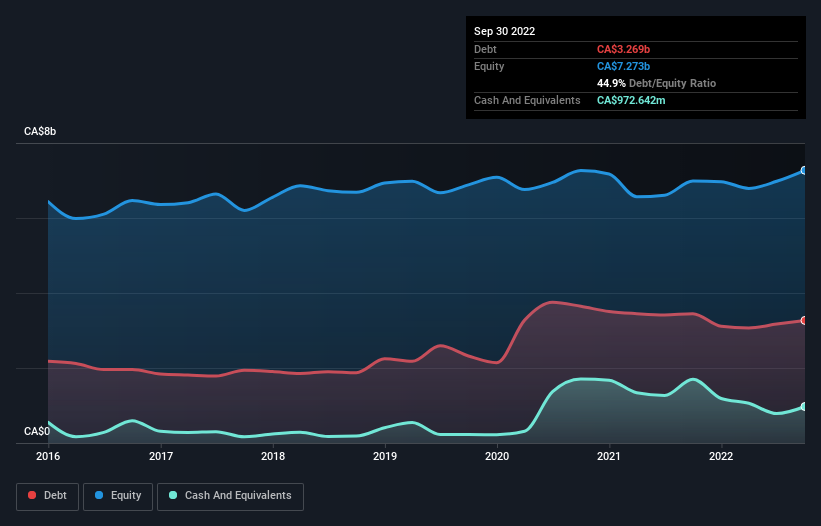Click the 2016 x-axis label
The height and width of the screenshot is (526, 821).
pyautogui.click(x=48, y=456)
